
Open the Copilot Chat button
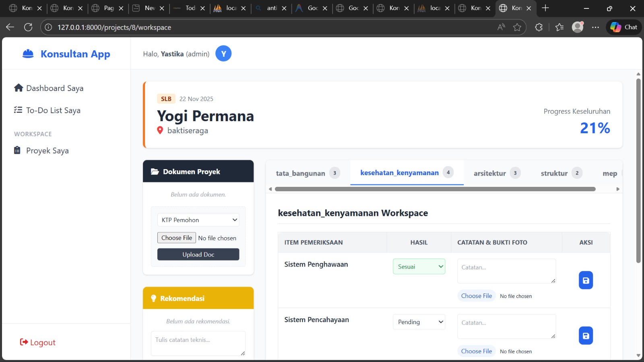[623, 27]
